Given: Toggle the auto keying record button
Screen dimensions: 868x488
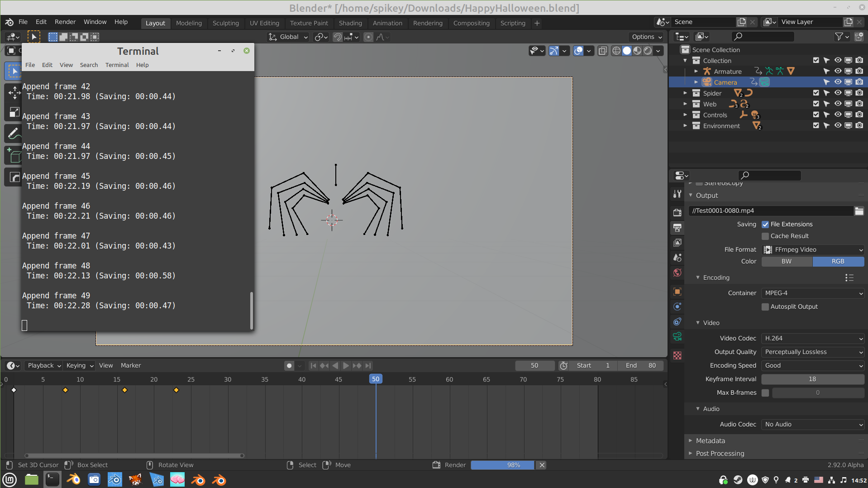Looking at the screenshot, I should tap(289, 366).
